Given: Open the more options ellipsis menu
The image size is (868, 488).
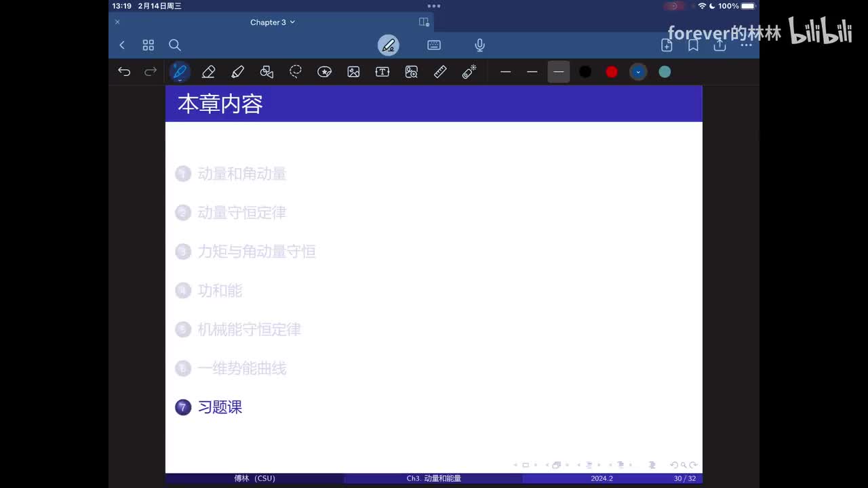Looking at the screenshot, I should click(x=746, y=45).
